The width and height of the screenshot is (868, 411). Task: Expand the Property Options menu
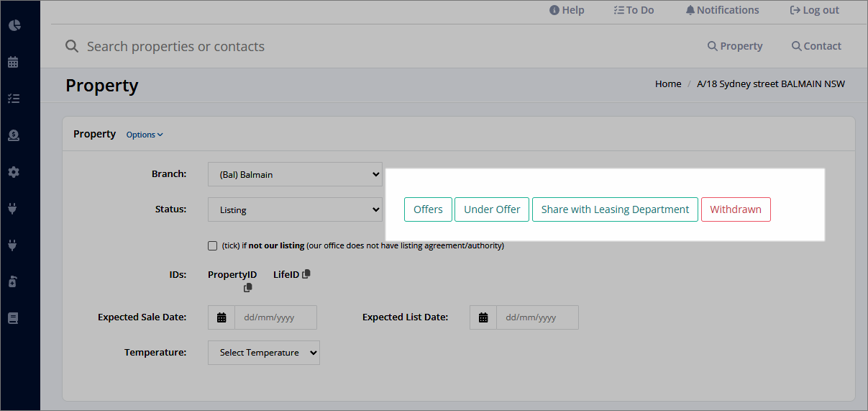(x=145, y=135)
